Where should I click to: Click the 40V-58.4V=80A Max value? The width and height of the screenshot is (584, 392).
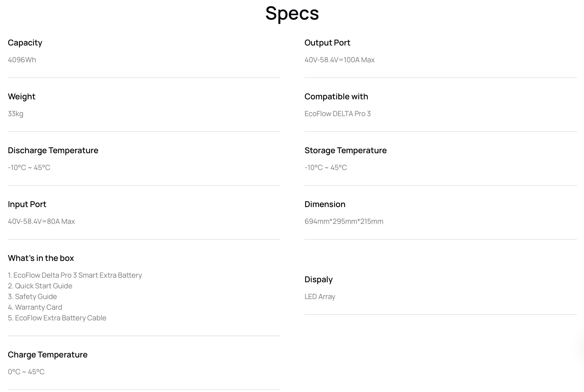[x=41, y=221]
